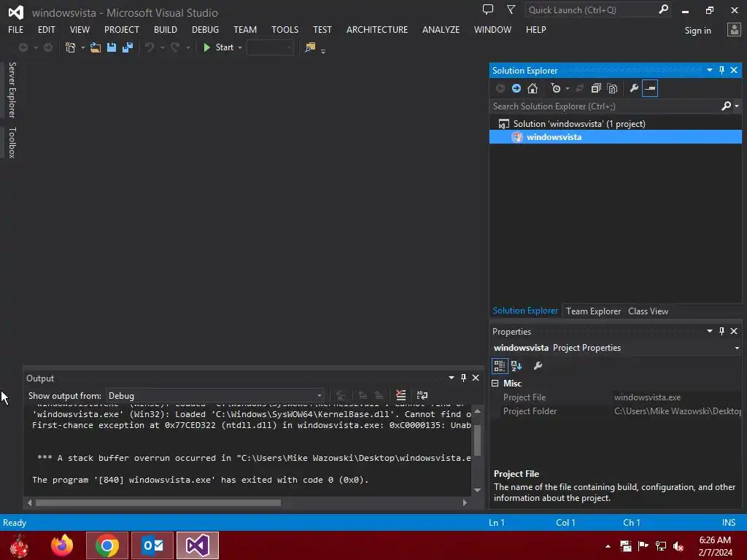Click Clear All icon in Output panel
This screenshot has height=560, width=747.
(401, 395)
